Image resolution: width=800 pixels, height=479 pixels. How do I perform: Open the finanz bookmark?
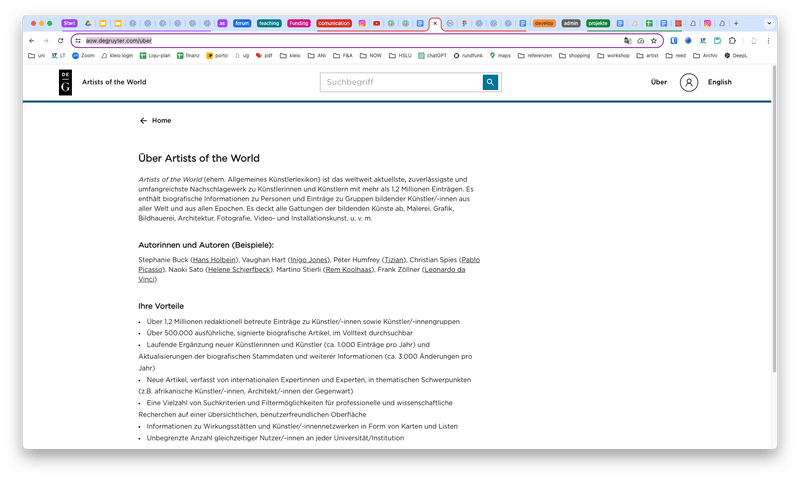[x=188, y=55]
